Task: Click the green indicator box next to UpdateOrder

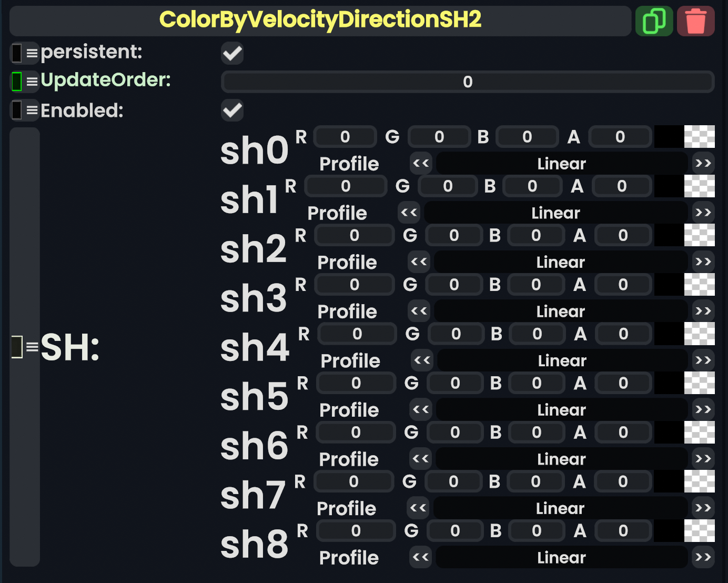Action: [x=17, y=82]
